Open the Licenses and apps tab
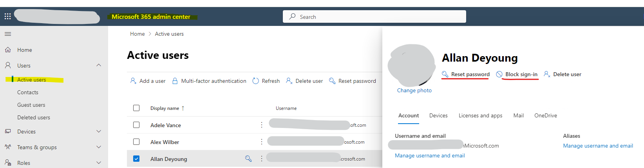This screenshot has width=644, height=168. coord(481,115)
